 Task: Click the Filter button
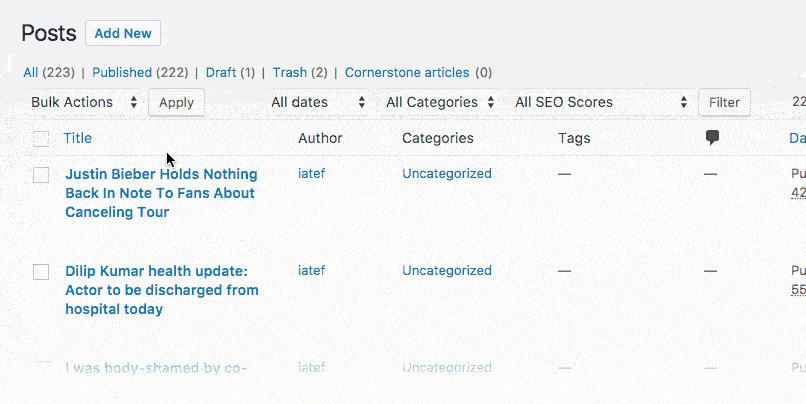724,102
